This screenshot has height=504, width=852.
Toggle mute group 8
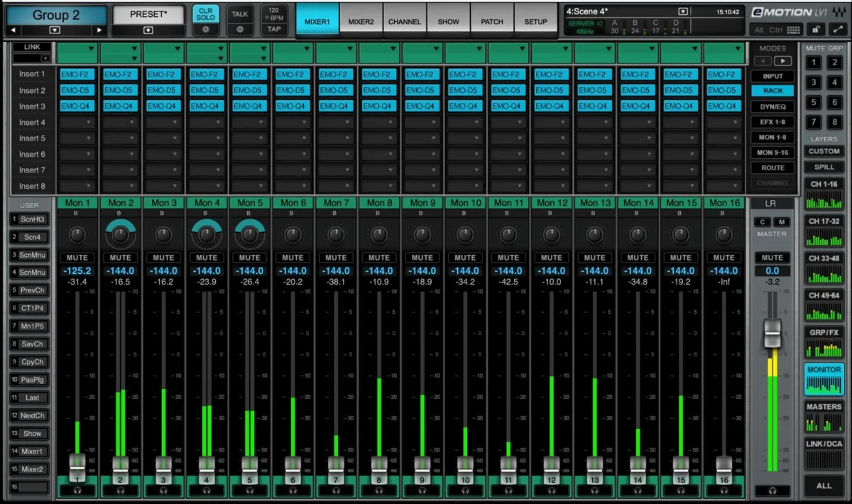click(834, 122)
